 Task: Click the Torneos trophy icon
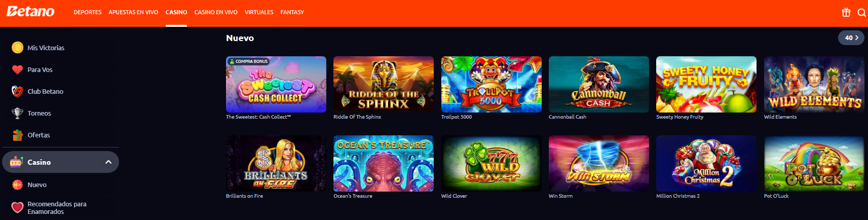point(17,113)
